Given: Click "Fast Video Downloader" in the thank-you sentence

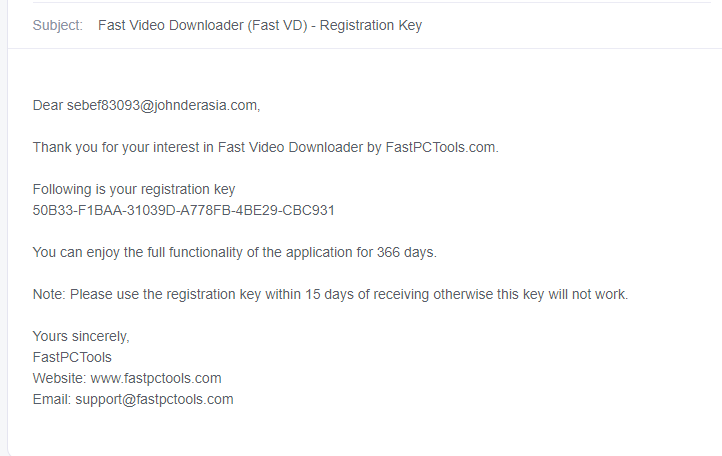Looking at the screenshot, I should (x=291, y=147).
